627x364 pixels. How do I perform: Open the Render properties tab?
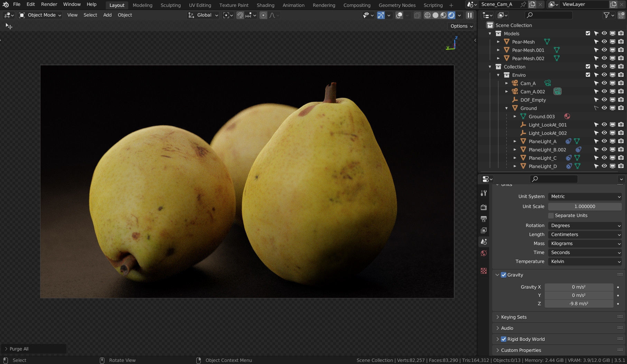click(x=484, y=207)
